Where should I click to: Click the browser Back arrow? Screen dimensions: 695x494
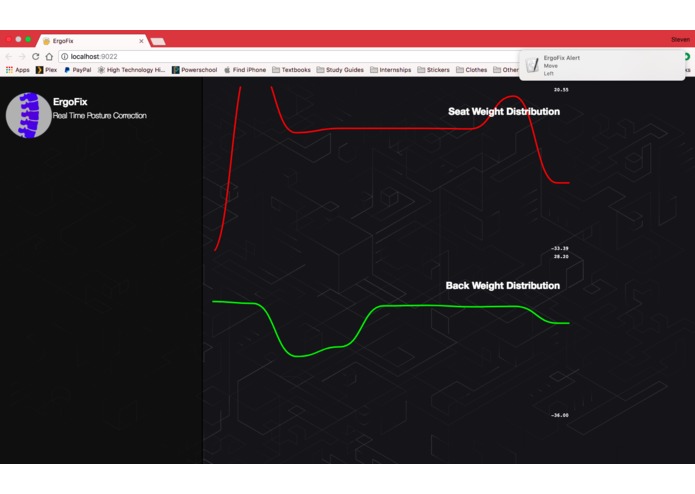9,57
